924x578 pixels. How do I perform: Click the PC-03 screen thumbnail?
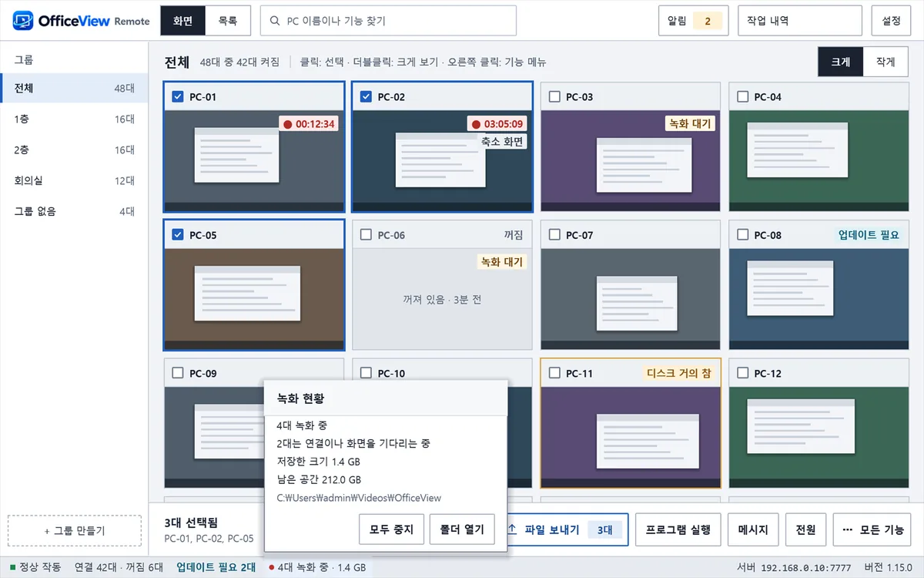(631, 161)
